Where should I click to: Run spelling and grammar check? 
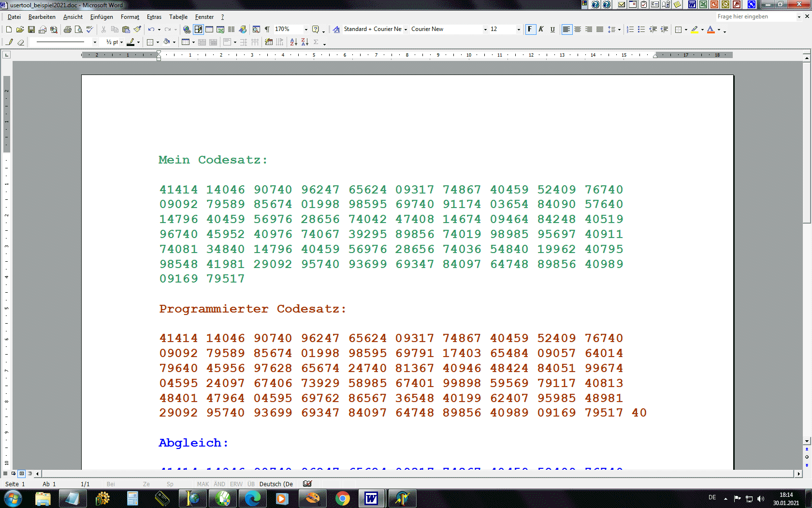pos(89,30)
